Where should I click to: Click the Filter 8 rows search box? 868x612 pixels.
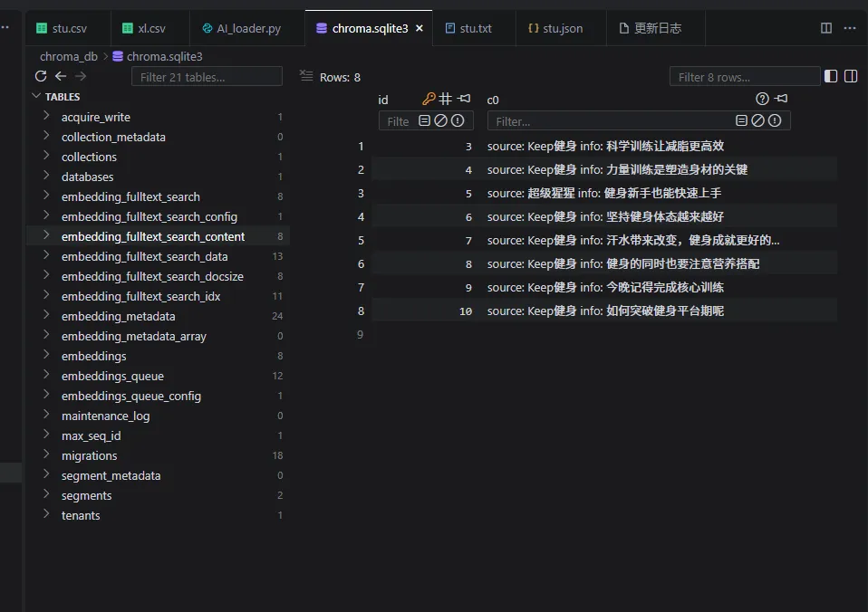click(744, 77)
